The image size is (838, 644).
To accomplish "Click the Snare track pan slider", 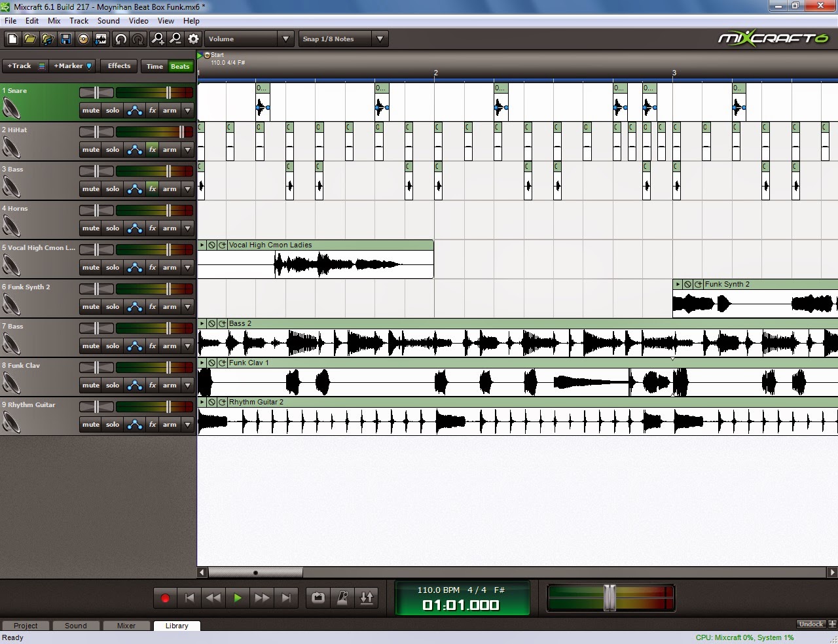I will pyautogui.click(x=96, y=93).
